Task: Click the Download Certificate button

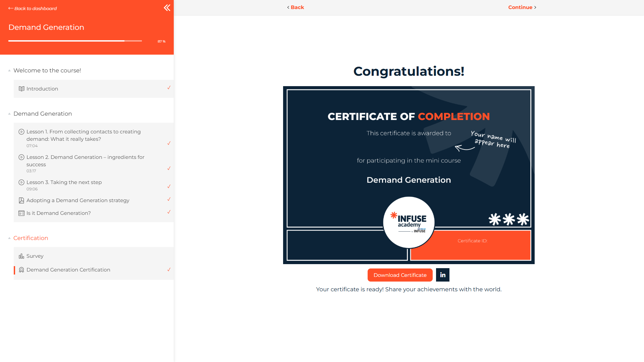Action: (x=400, y=275)
